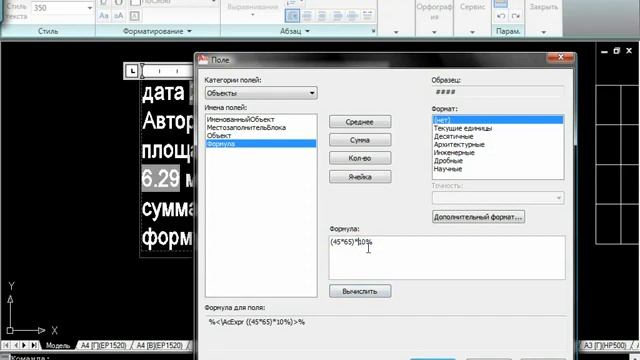
Task: Click the undo icon in Парам. panel
Action: pos(501,16)
